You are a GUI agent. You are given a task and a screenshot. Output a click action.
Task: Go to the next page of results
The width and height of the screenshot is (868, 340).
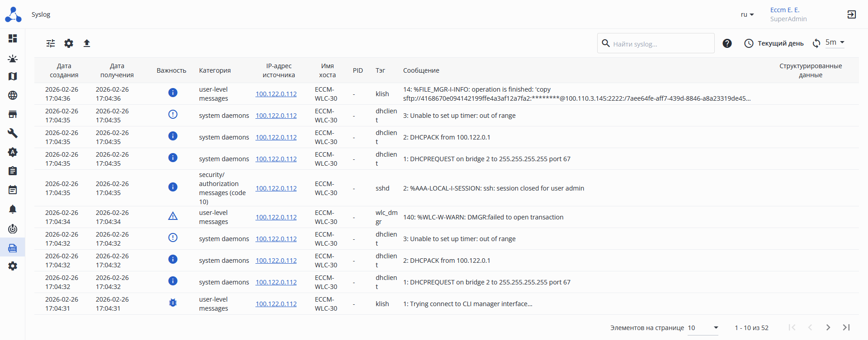828,327
